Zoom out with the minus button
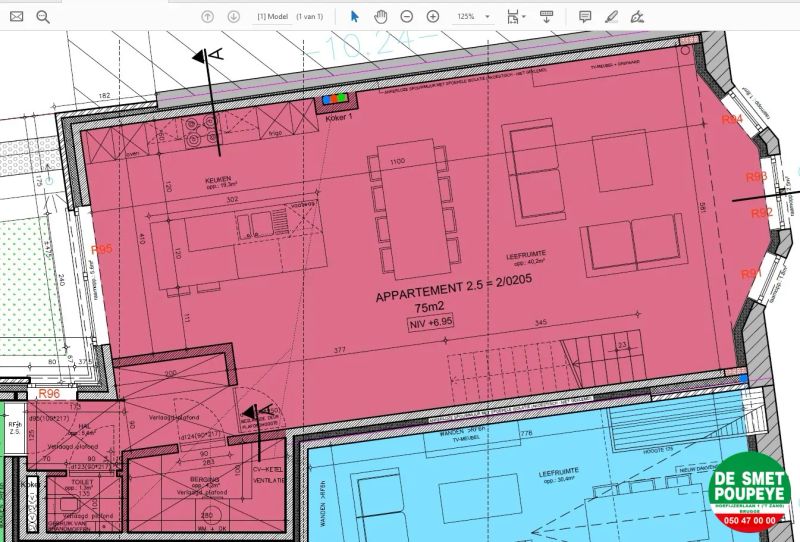 click(x=407, y=16)
